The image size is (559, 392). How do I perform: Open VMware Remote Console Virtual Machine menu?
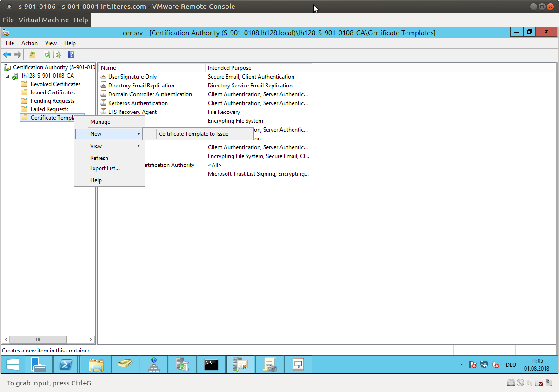tap(44, 20)
